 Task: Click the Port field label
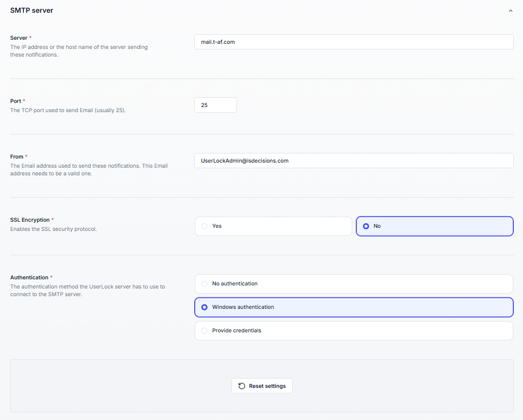point(15,101)
